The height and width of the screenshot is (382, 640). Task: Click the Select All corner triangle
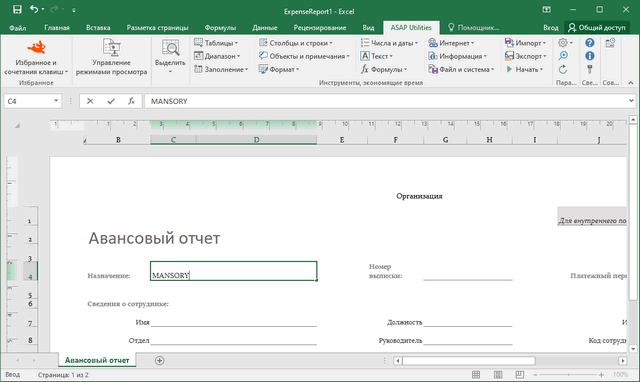click(17, 126)
